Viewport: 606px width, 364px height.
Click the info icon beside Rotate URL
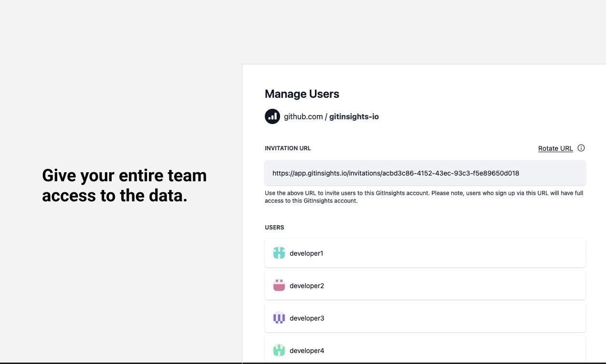tap(581, 148)
